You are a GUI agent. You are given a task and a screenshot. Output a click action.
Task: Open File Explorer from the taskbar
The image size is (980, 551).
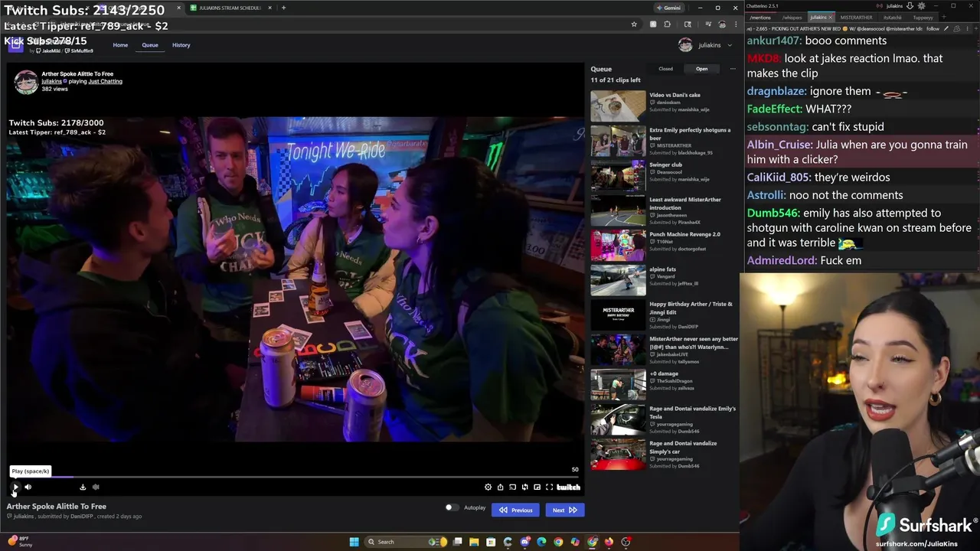tap(474, 542)
